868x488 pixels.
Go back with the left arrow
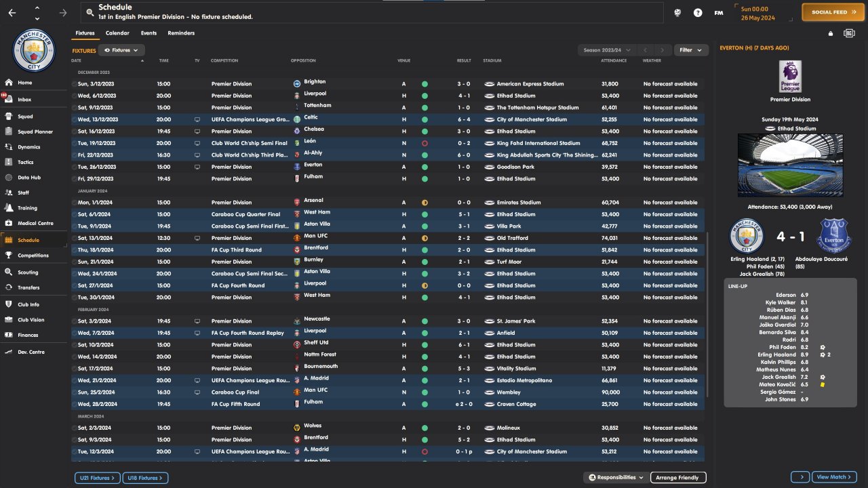pyautogui.click(x=12, y=12)
